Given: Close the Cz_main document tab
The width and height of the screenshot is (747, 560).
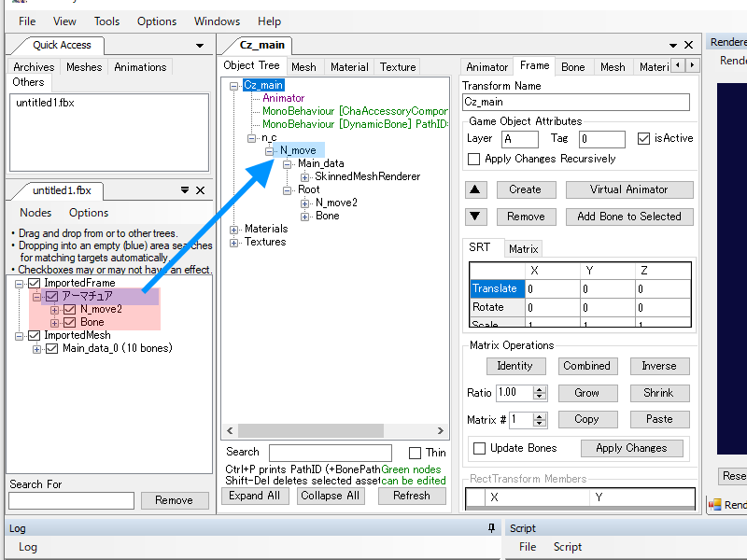Looking at the screenshot, I should tap(688, 45).
